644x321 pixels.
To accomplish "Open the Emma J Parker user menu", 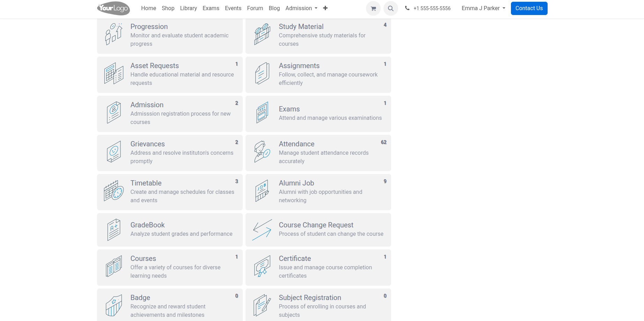I will click(x=483, y=8).
